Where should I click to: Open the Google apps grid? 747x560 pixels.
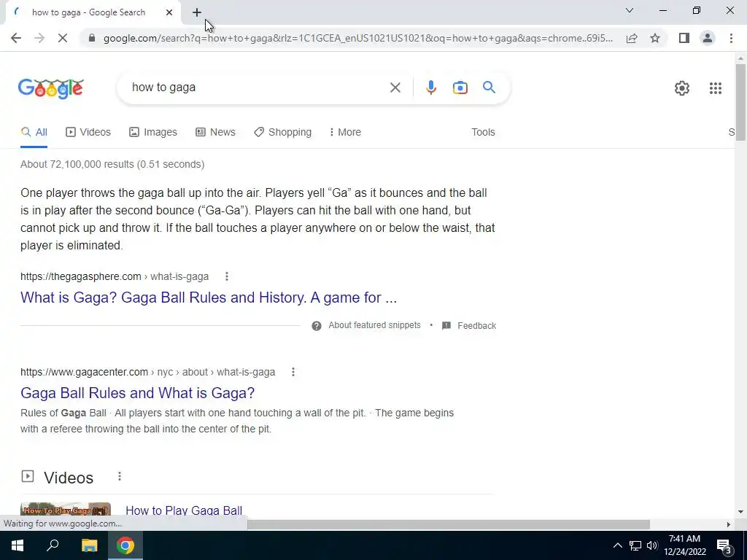(x=715, y=88)
